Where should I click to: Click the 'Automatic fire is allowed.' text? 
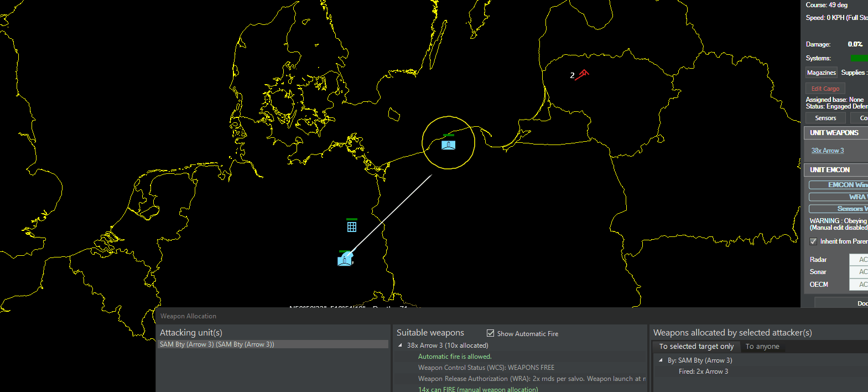(x=455, y=357)
